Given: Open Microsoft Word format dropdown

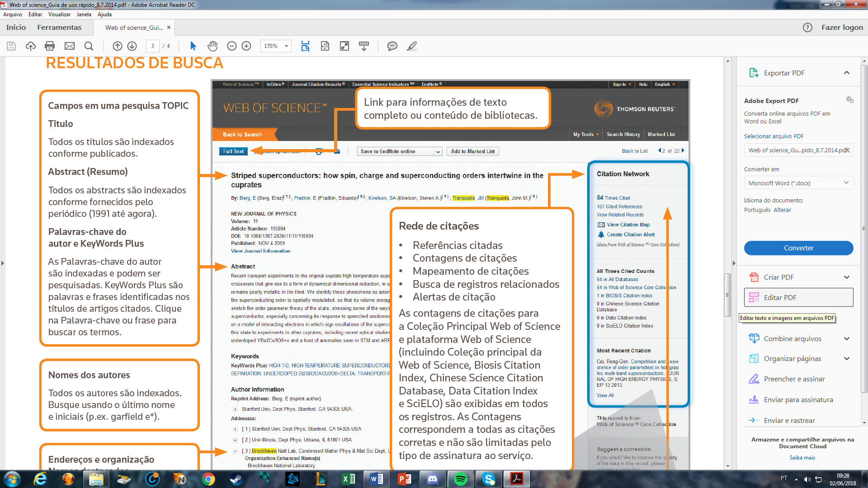Looking at the screenshot, I should click(x=798, y=183).
